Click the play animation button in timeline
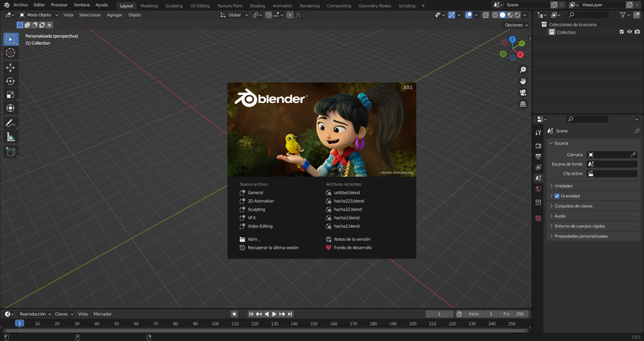The width and height of the screenshot is (644, 341). pyautogui.click(x=275, y=314)
